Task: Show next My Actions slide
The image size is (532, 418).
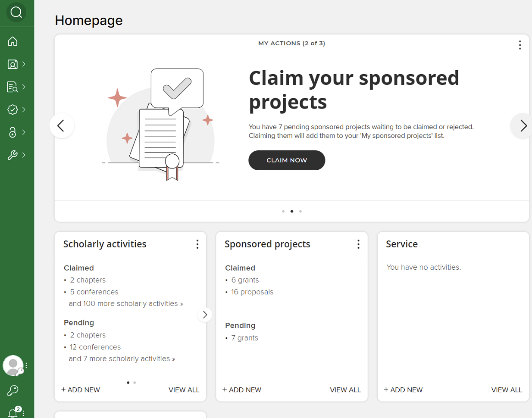Action: 523,126
